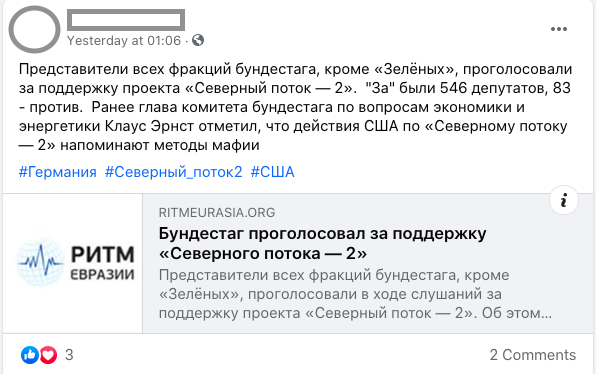Click the gray link preview description text
596x374 pixels.
click(x=355, y=294)
